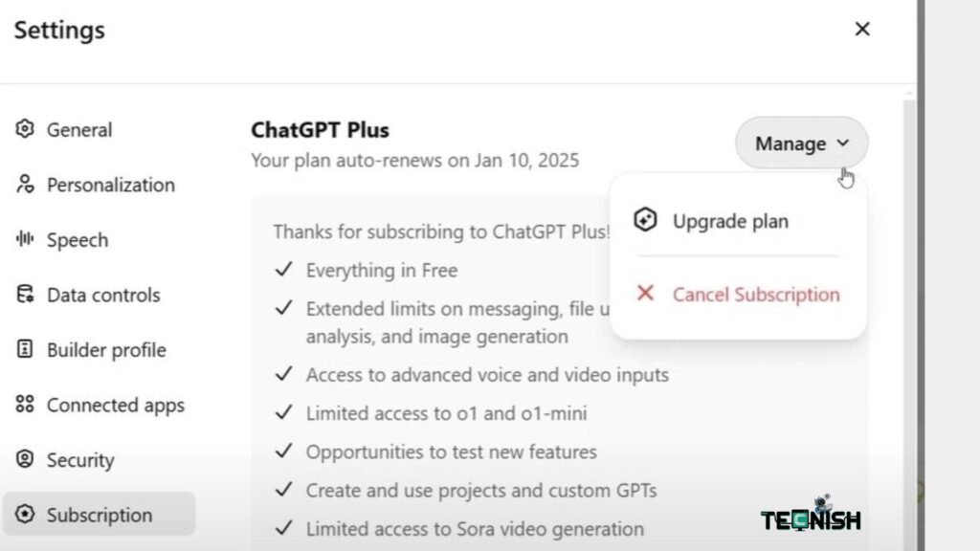Click the Personalization person icon
This screenshot has width=980, height=551.
(x=25, y=185)
